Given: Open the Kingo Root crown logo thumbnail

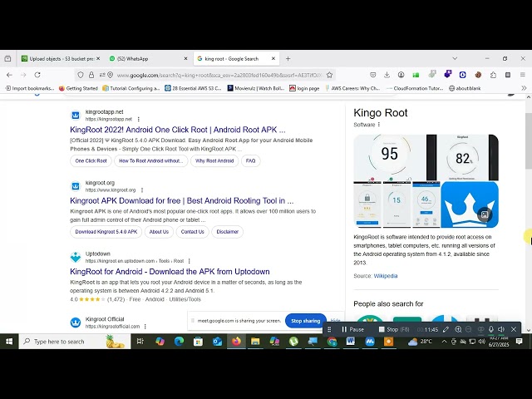Looking at the screenshot, I should tap(470, 204).
